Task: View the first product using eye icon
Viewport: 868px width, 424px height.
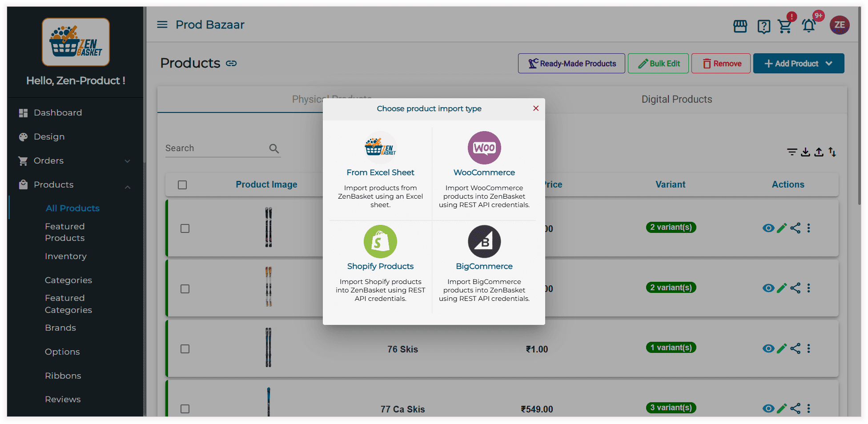Action: pyautogui.click(x=768, y=228)
